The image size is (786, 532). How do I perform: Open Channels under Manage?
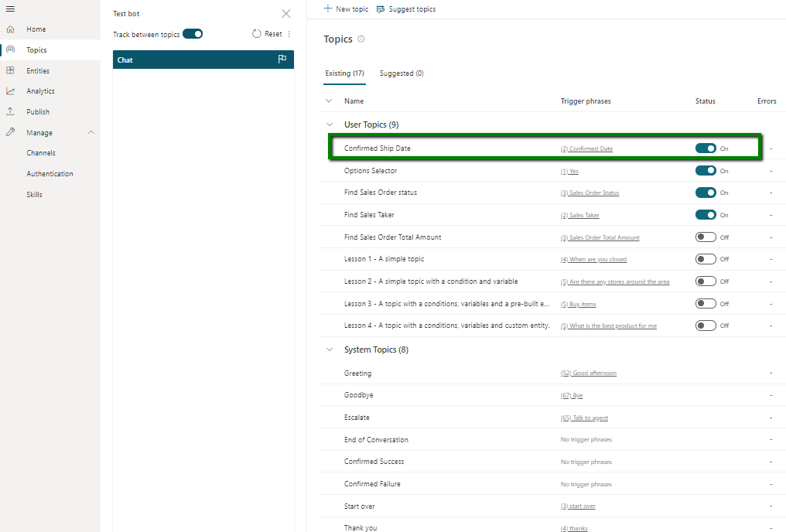[x=41, y=153]
